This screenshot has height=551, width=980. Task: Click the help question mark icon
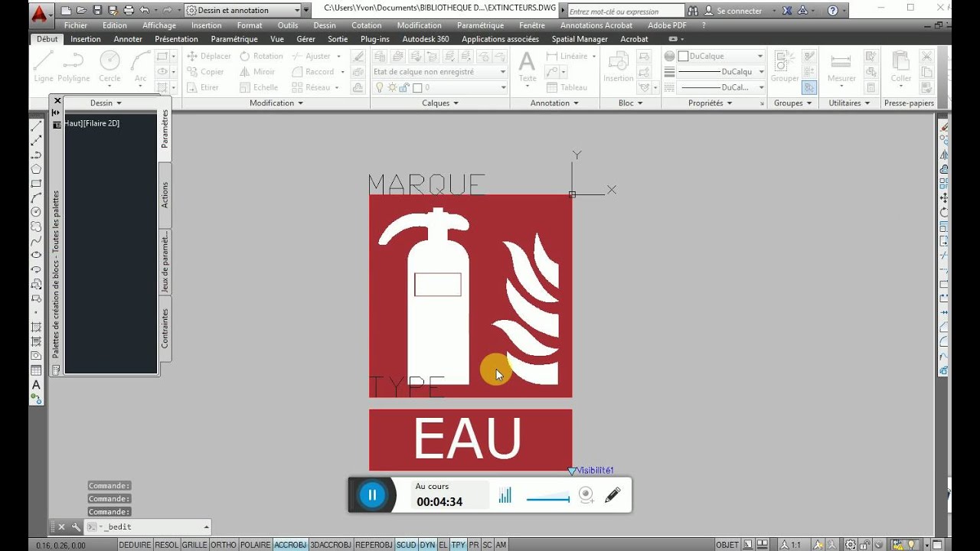tap(834, 11)
